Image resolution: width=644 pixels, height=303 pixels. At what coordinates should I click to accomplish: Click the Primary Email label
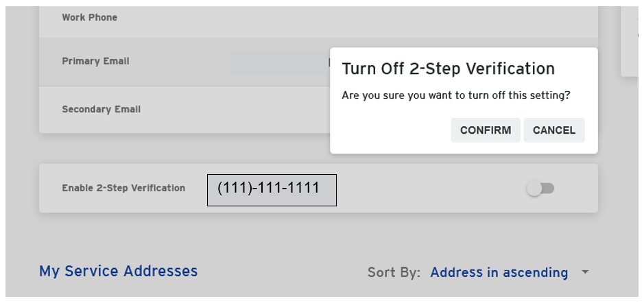[95, 61]
